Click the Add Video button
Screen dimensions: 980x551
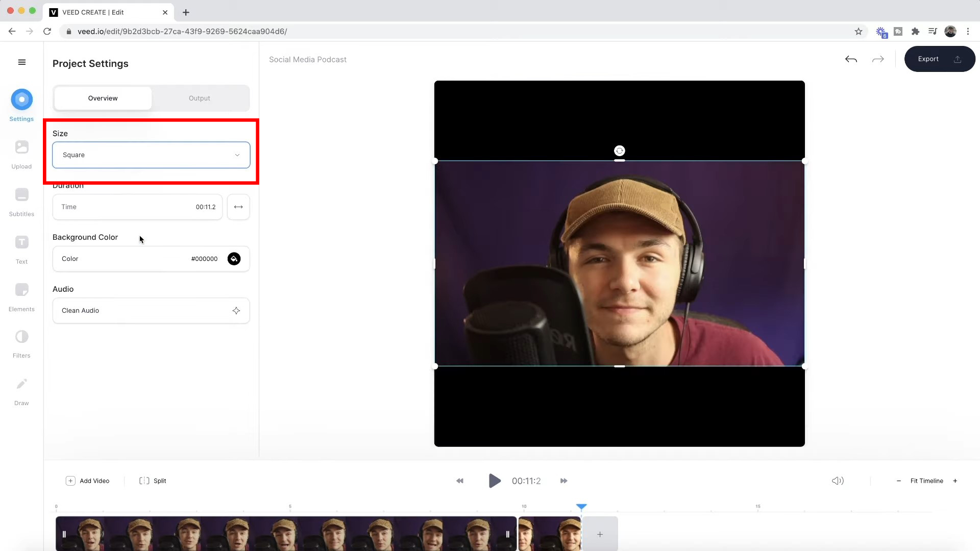coord(88,481)
